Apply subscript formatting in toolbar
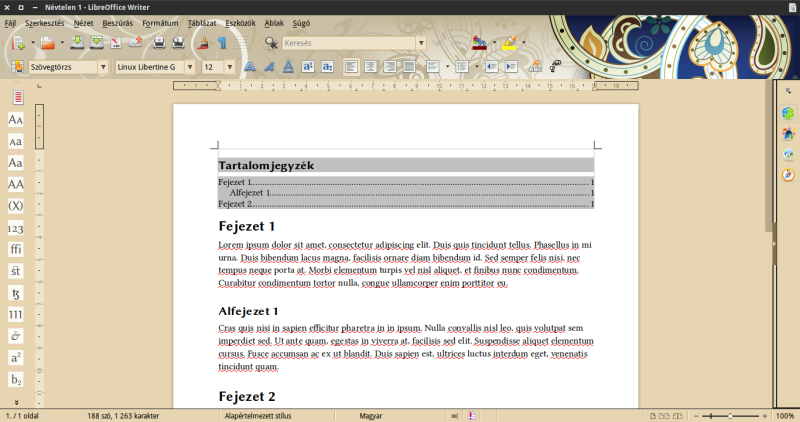 pos(327,67)
